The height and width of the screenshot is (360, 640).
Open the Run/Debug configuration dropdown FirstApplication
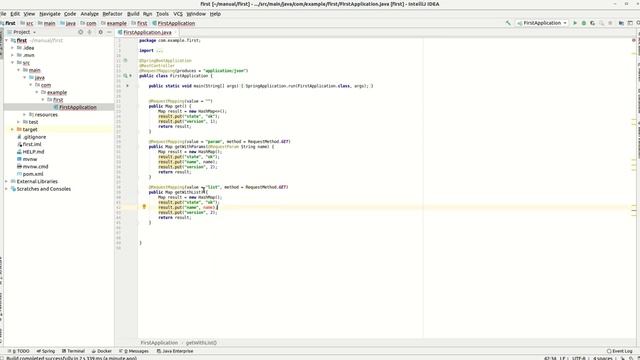[542, 23]
